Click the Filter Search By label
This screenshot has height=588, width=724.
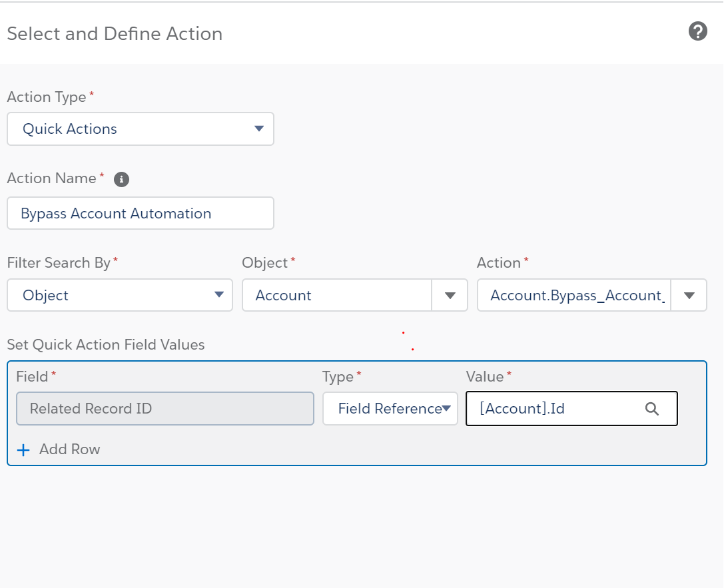[x=59, y=263]
